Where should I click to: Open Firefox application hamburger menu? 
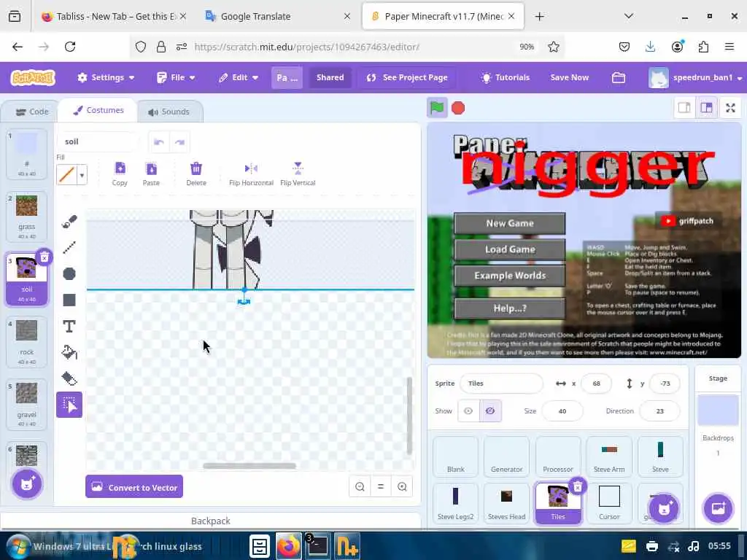click(729, 47)
